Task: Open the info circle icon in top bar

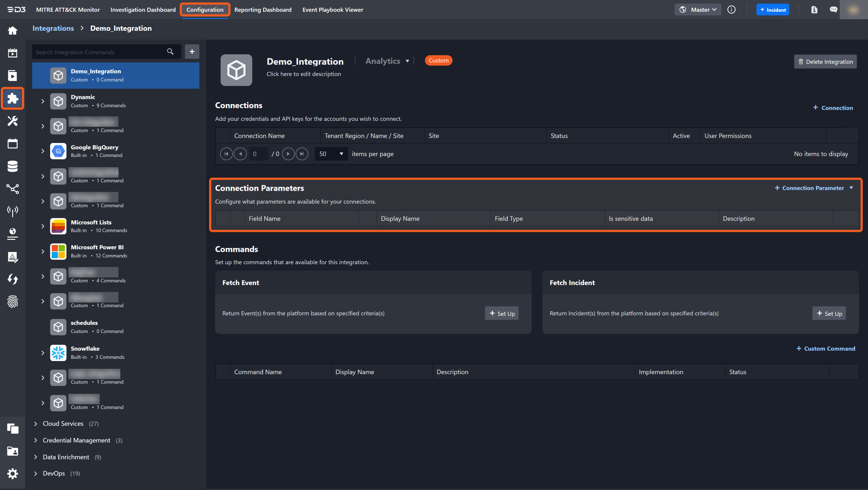Action: tap(731, 10)
